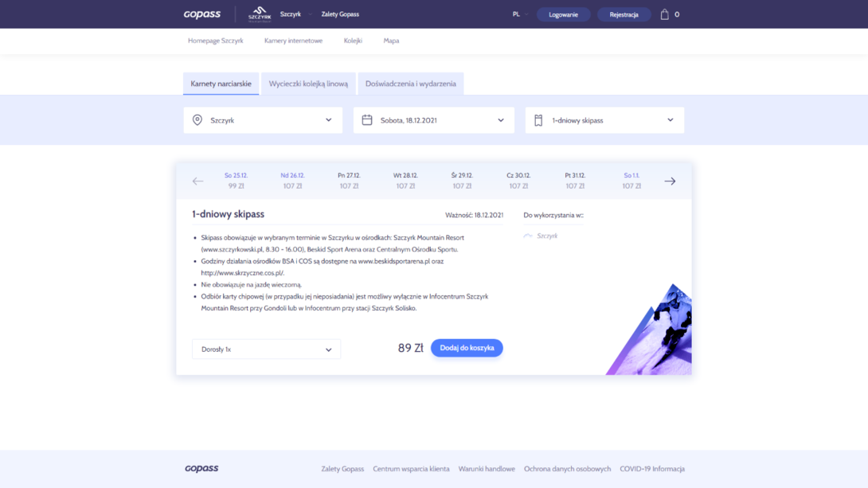
Task: Open the PL language selector
Action: [x=520, y=14]
